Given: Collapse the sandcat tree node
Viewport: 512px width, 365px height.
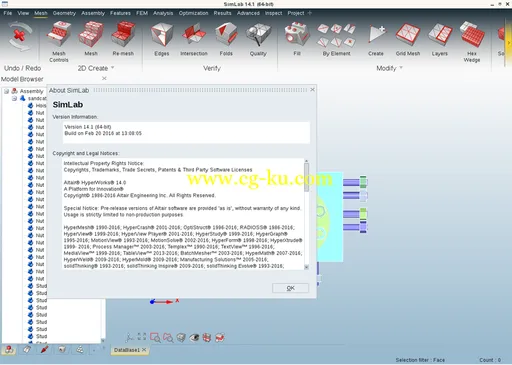Looking at the screenshot, I should pyautogui.click(x=14, y=98).
